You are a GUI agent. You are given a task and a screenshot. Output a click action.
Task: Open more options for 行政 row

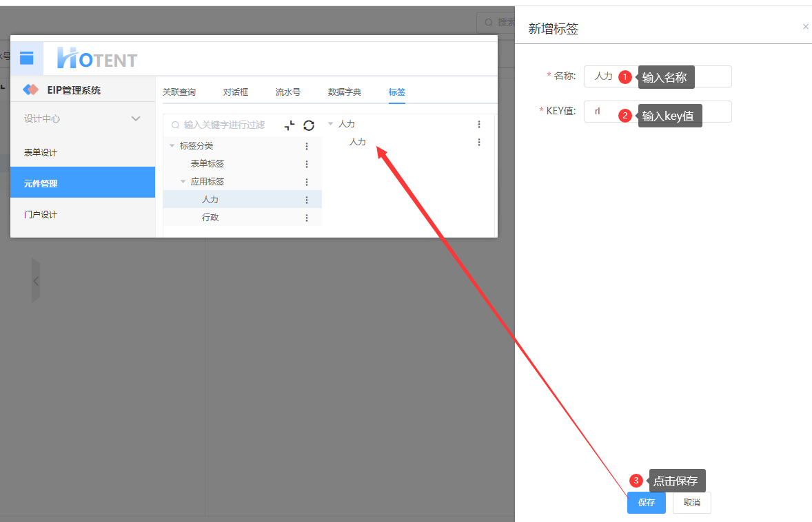coord(307,218)
